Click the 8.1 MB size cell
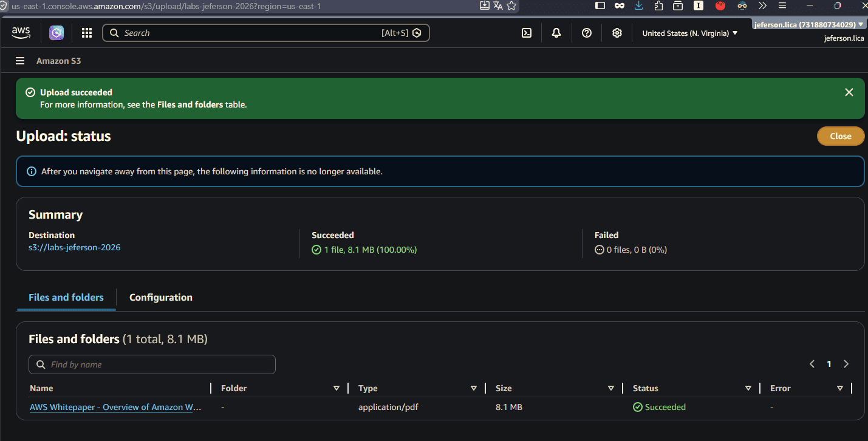The height and width of the screenshot is (441, 868). pos(509,407)
